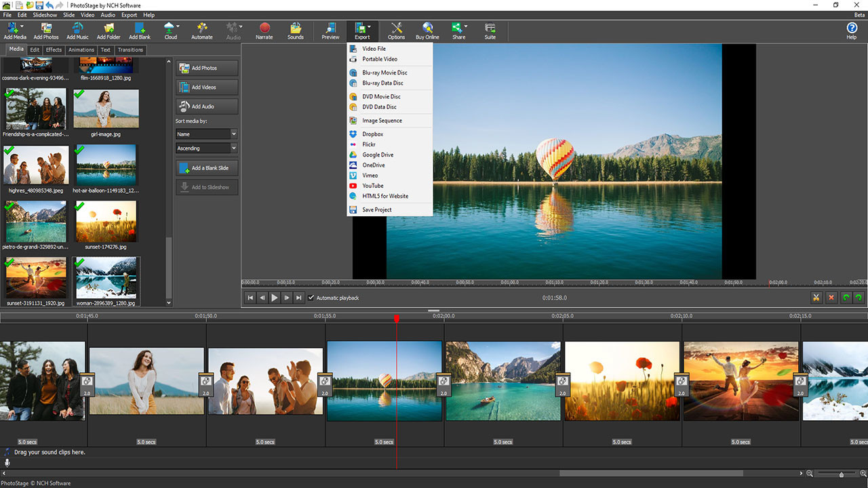Image resolution: width=868 pixels, height=488 pixels.
Task: Select the woman-2896389 thumbnail in the media bin
Action: (x=106, y=278)
